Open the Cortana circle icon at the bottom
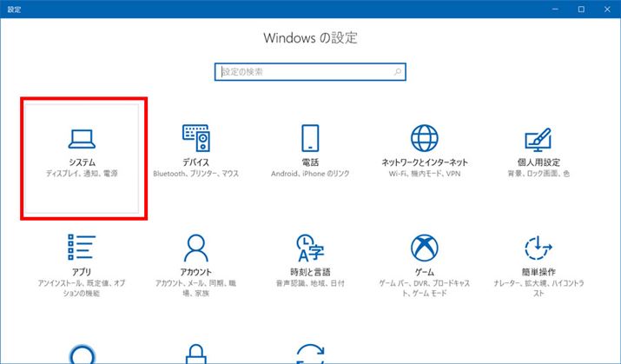621x364 pixels. pyautogui.click(x=82, y=354)
